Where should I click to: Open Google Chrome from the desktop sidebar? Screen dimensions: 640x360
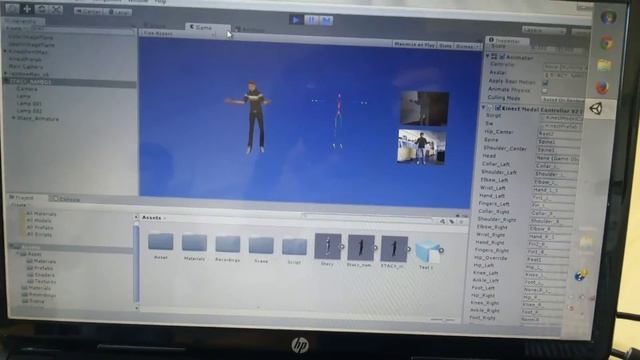pyautogui.click(x=607, y=42)
